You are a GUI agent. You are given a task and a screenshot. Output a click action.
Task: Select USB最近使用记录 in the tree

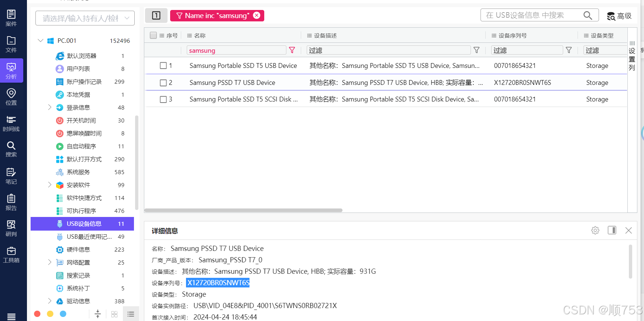(x=89, y=237)
